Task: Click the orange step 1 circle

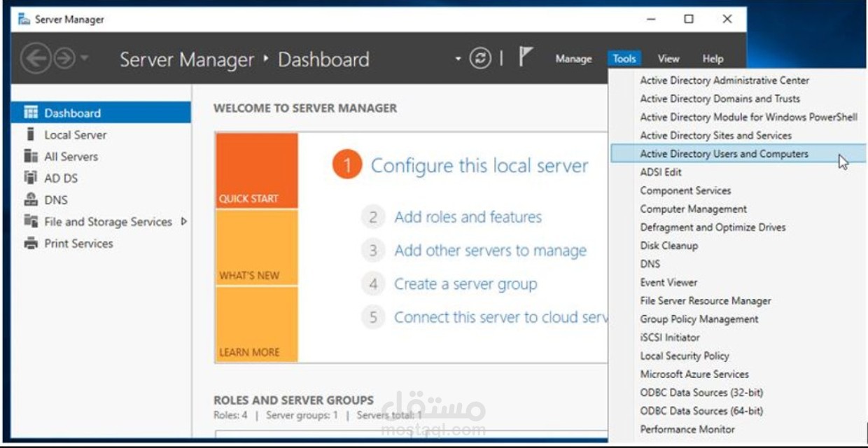Action: pyautogui.click(x=347, y=166)
